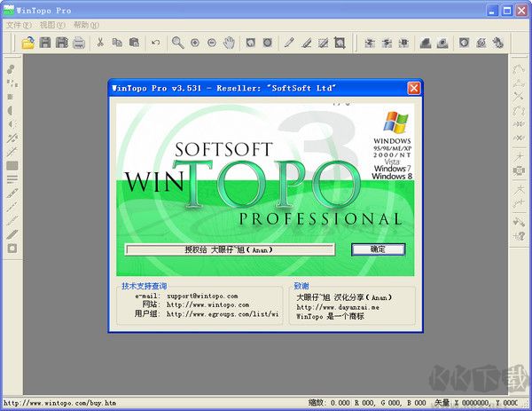Viewport: 532px width, 411px height.
Task: Click the B toolbar icon
Action: click(x=403, y=43)
